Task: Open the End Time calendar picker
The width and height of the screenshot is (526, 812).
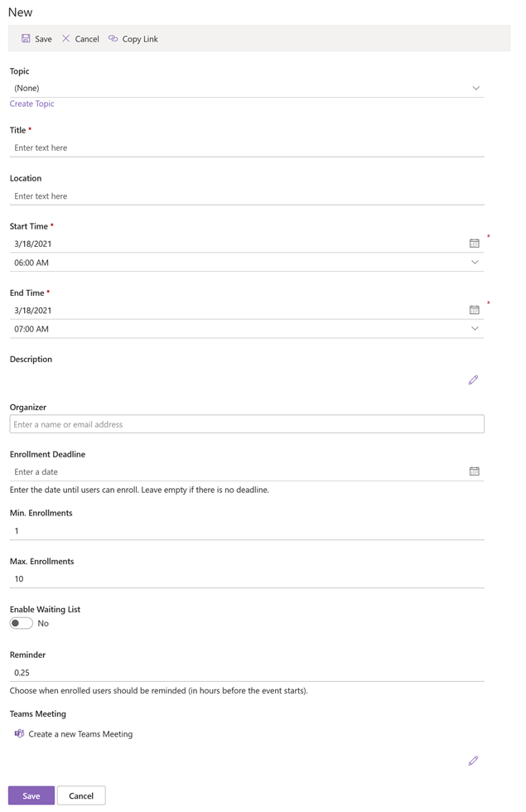Action: pos(474,310)
